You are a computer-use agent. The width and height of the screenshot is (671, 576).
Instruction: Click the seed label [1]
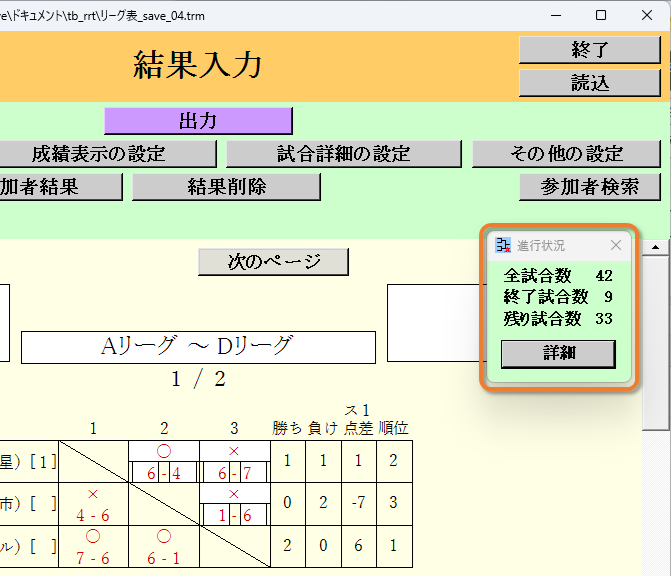coord(43,461)
